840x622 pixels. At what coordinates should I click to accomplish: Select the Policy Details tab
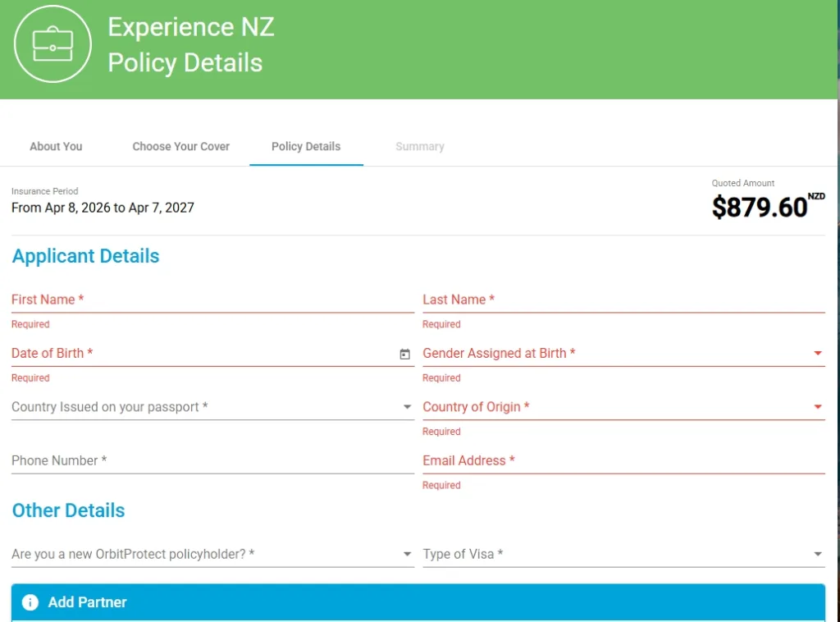[306, 146]
